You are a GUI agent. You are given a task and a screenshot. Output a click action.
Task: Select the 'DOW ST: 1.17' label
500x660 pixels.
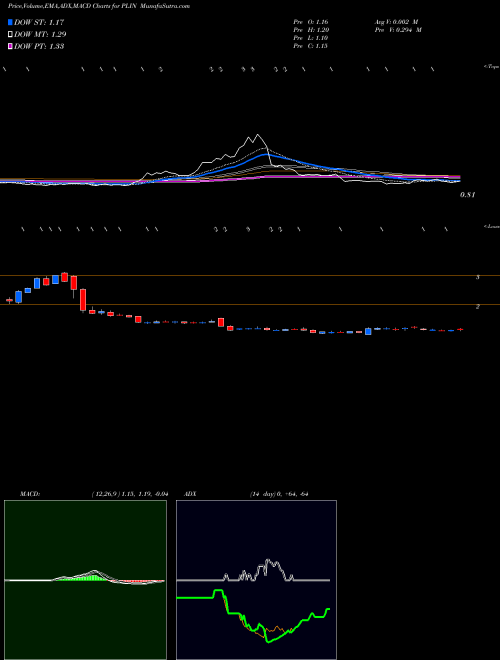tap(39, 22)
